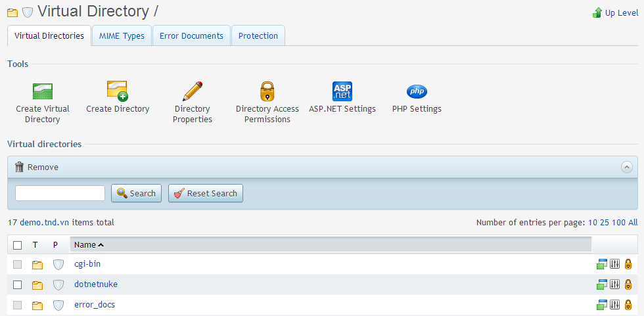644x316 pixels.
Task: Show 25 entries per page
Action: click(x=605, y=223)
